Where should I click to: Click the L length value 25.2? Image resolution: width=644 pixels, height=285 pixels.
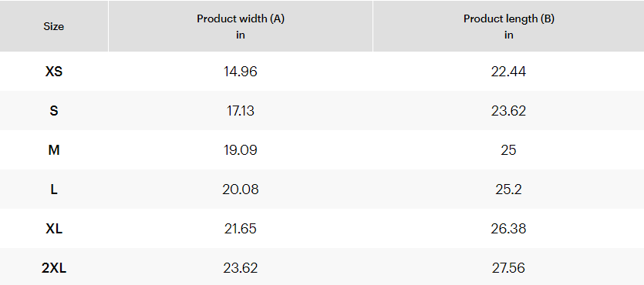(x=508, y=189)
